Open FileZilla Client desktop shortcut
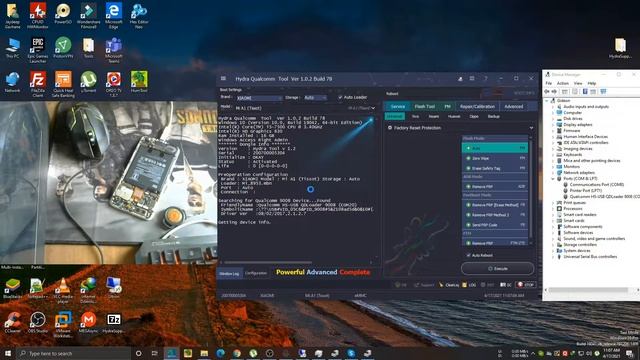640x360 pixels. click(x=38, y=84)
